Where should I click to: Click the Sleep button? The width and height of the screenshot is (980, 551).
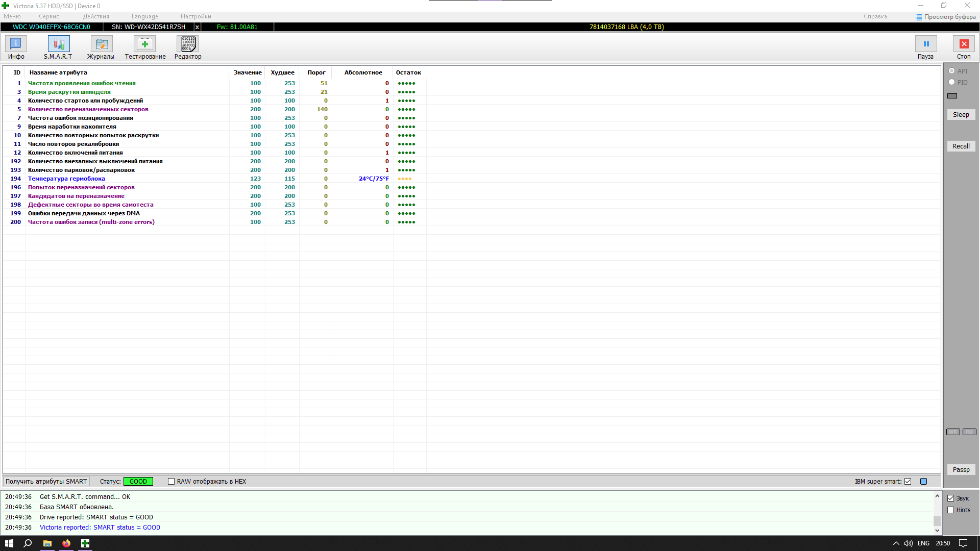coord(961,115)
